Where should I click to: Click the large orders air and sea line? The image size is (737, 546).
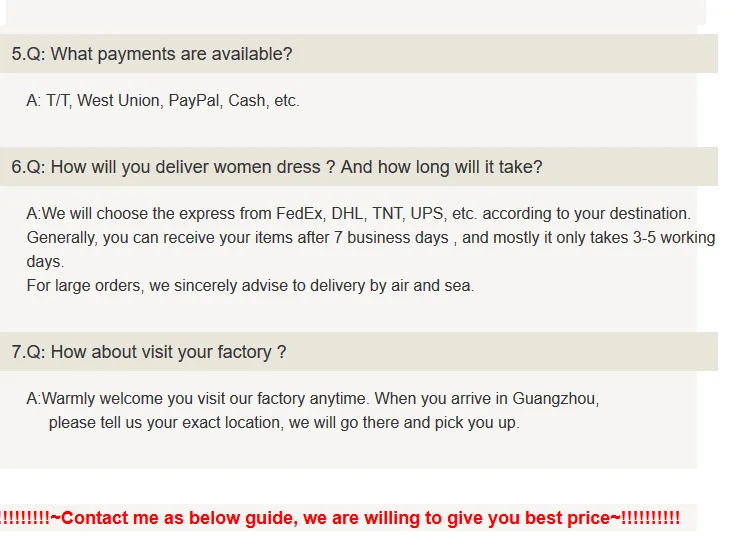(x=250, y=285)
